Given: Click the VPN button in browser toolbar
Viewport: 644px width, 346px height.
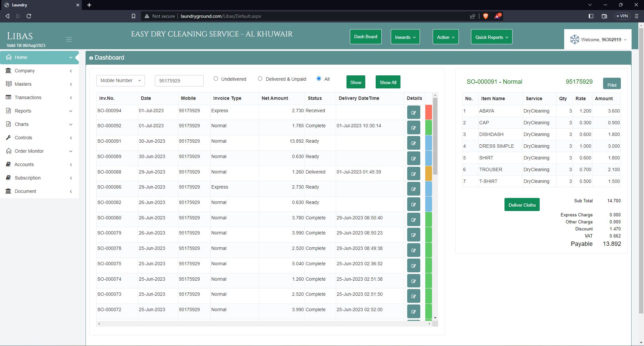Looking at the screenshot, I should pos(622,16).
